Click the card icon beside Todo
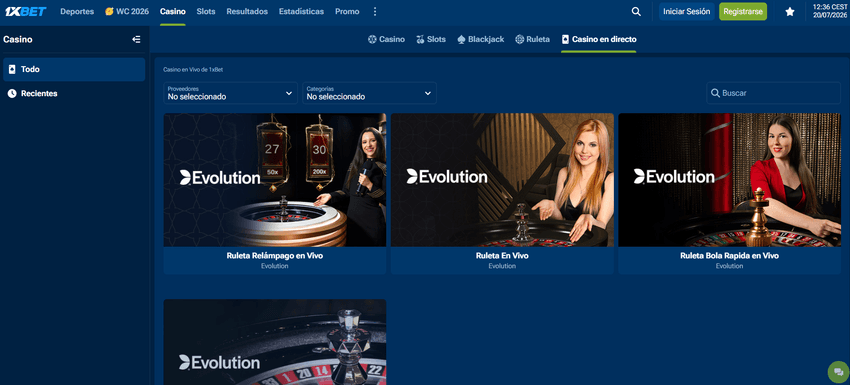Image resolution: width=850 pixels, height=385 pixels. click(12, 69)
